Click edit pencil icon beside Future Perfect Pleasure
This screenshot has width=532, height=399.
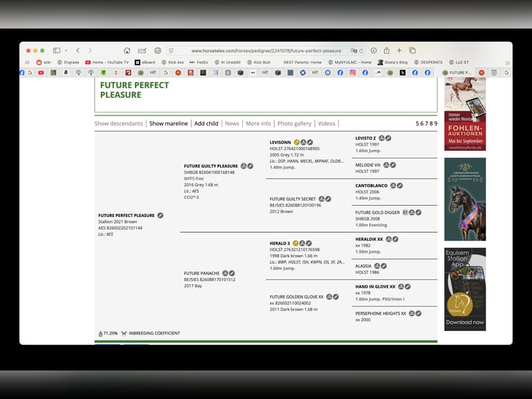(160, 215)
